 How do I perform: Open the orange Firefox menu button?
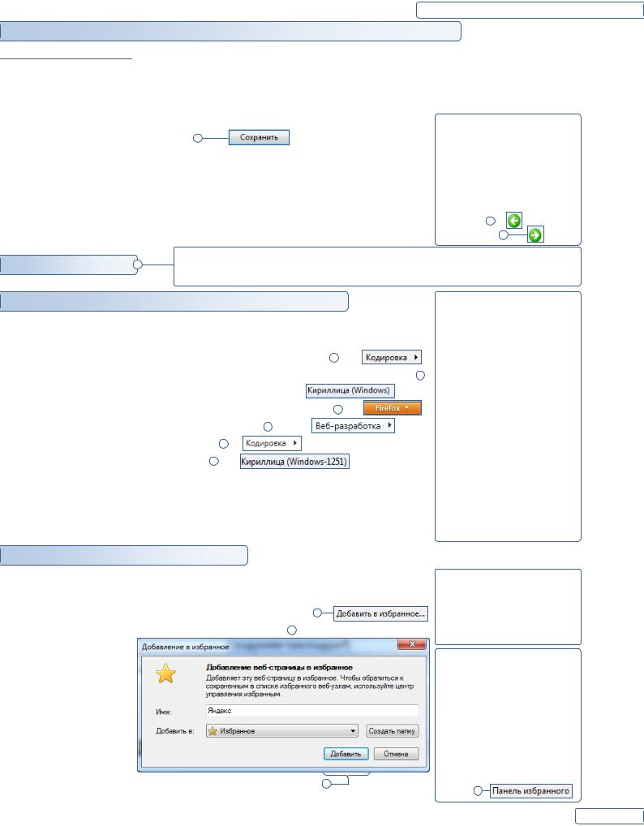click(x=393, y=408)
